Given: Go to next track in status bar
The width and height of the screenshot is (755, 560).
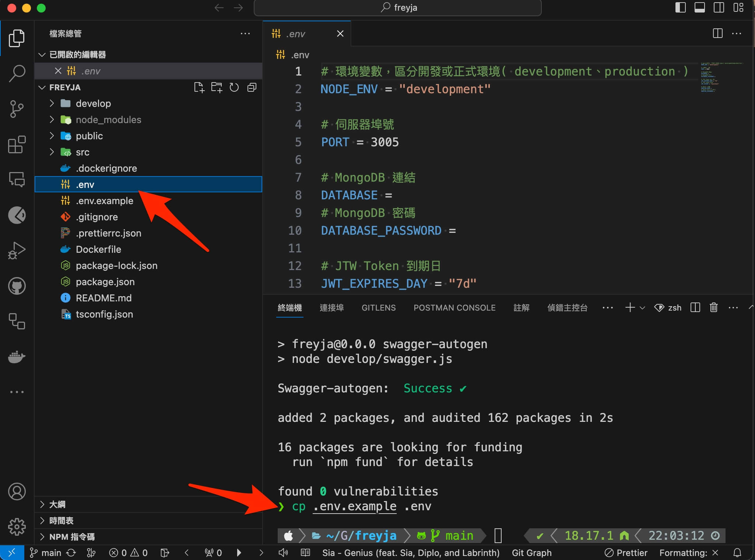Looking at the screenshot, I should point(261,553).
